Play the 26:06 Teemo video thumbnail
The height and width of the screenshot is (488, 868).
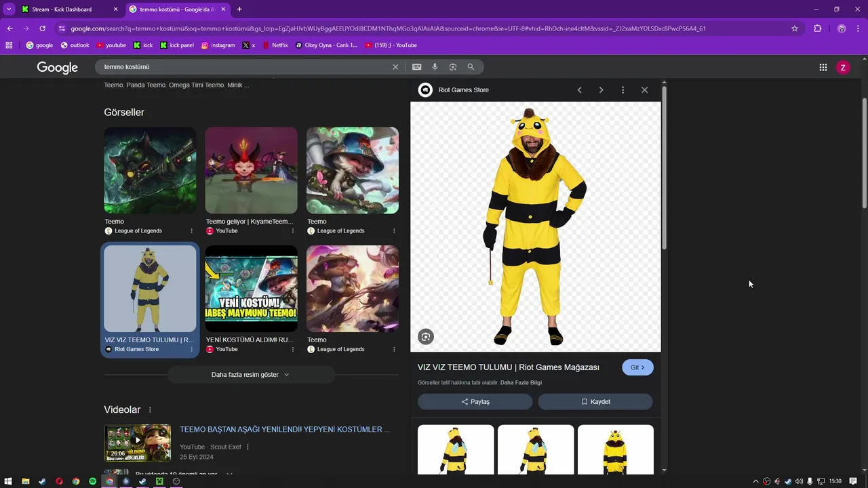137,443
